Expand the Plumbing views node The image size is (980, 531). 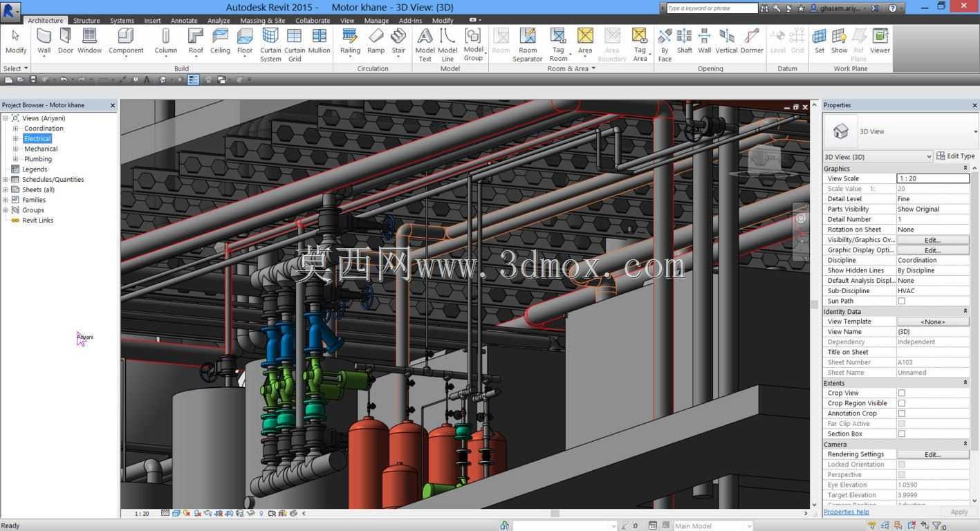coord(16,159)
